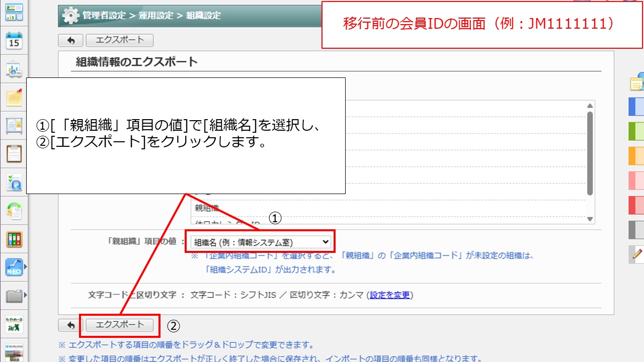
Task: Click the bottom back arrow button
Action: (70, 325)
